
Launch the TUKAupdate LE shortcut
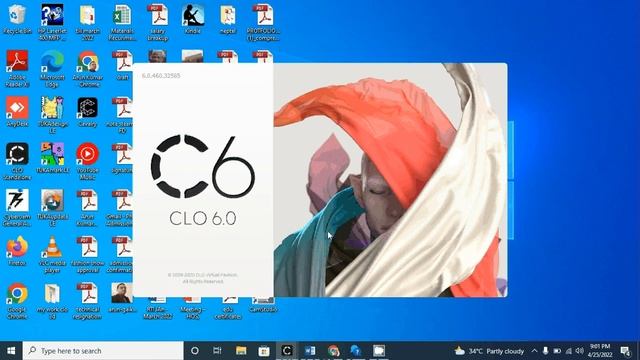(x=52, y=208)
